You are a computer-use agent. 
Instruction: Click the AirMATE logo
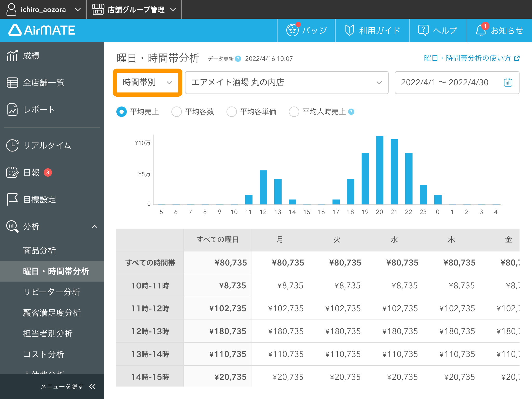[42, 30]
